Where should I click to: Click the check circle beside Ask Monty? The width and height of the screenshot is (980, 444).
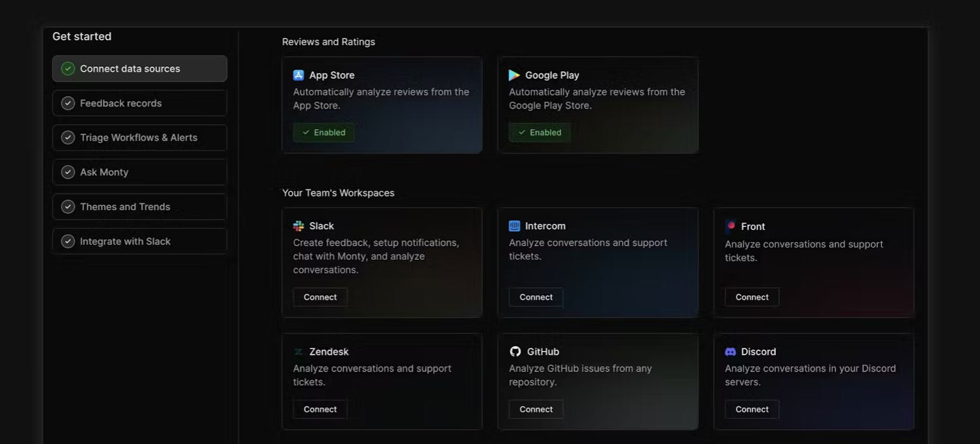tap(68, 172)
